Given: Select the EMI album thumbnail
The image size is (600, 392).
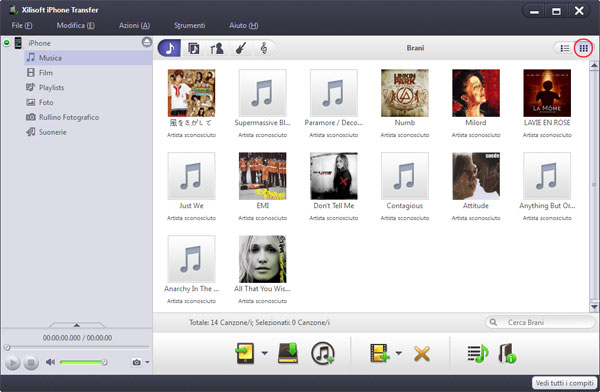Looking at the screenshot, I should [x=262, y=176].
